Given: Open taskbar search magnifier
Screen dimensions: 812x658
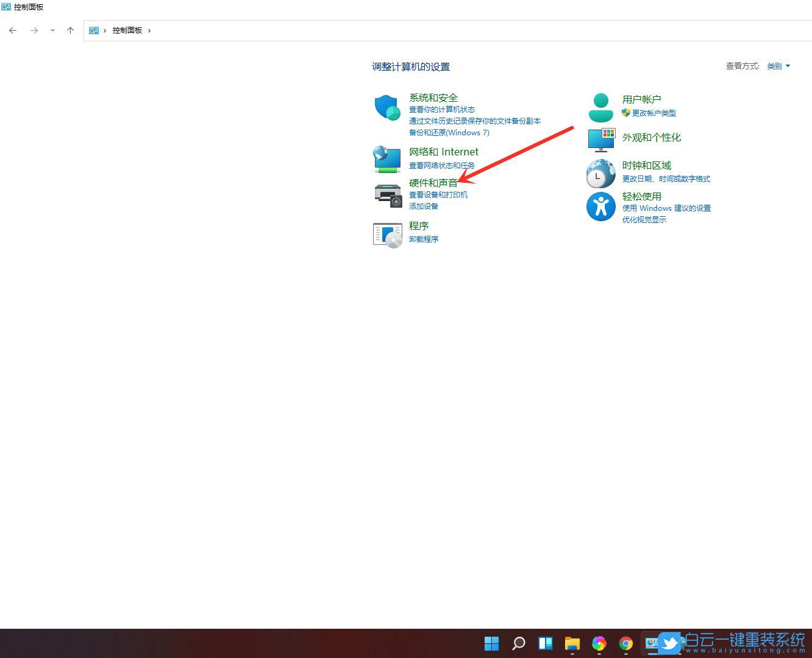Looking at the screenshot, I should click(x=519, y=643).
